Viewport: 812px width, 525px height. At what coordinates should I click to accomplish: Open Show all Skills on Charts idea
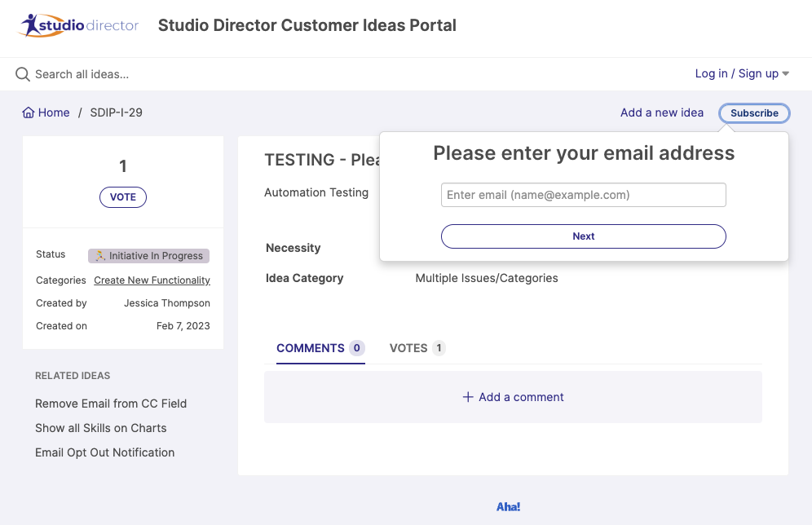point(101,428)
